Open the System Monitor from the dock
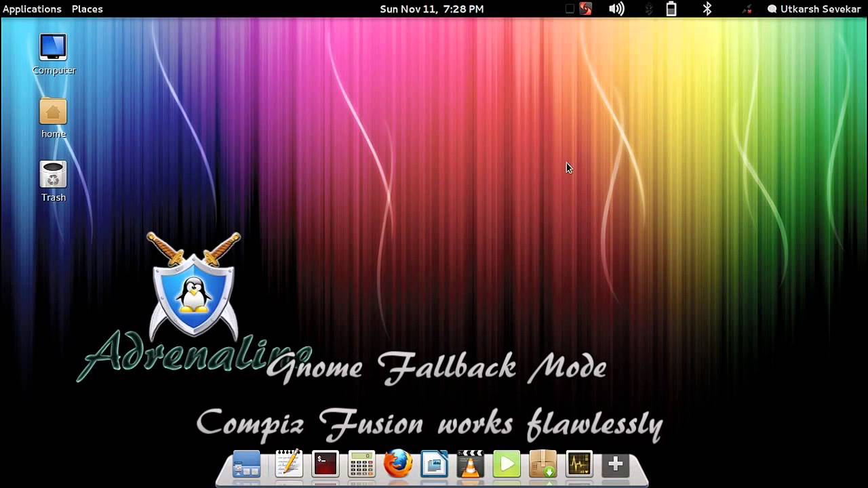The width and height of the screenshot is (868, 488). (x=579, y=464)
